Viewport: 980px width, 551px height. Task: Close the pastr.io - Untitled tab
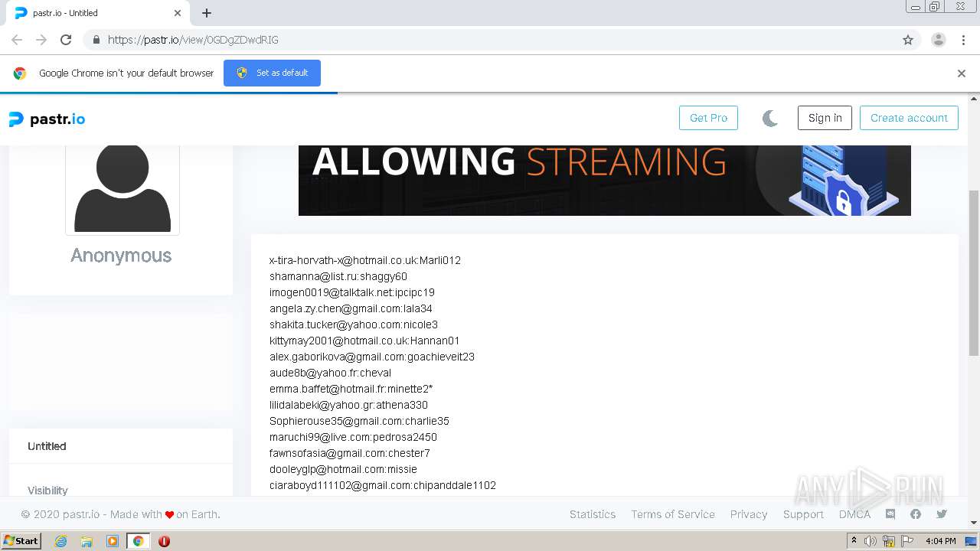(178, 13)
